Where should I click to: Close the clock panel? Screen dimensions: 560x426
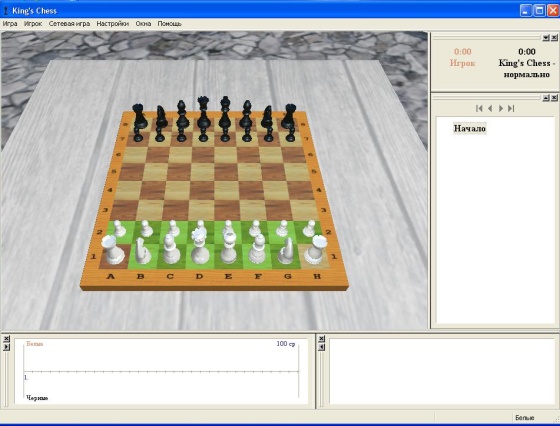coord(554,37)
